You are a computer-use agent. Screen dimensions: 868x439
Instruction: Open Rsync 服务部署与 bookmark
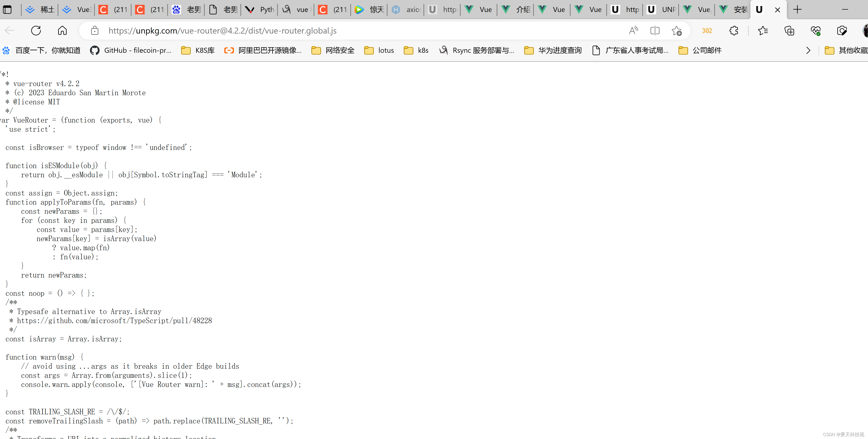477,51
